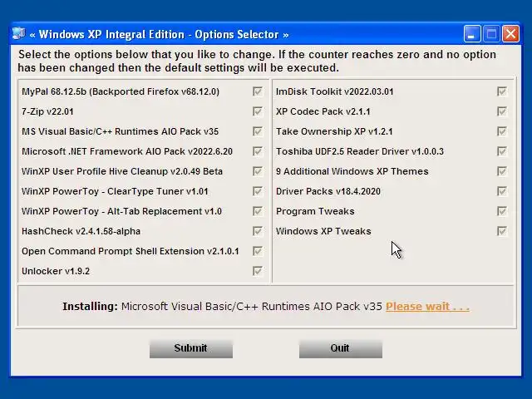
Task: Click '9 Additional Windows XP Themes' label
Action: pos(352,171)
